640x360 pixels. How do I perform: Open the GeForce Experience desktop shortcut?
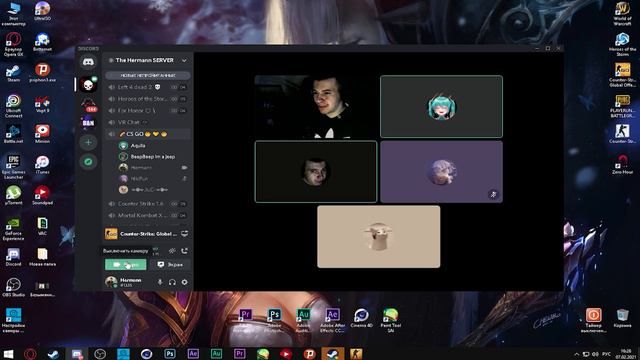coord(13,229)
